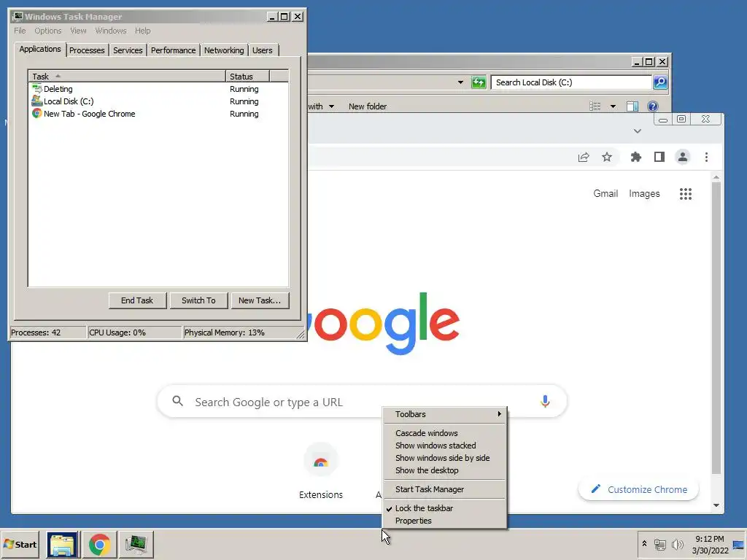Viewport: 747px width, 560px height.
Task: Switch to the Networking tab
Action: pos(224,50)
